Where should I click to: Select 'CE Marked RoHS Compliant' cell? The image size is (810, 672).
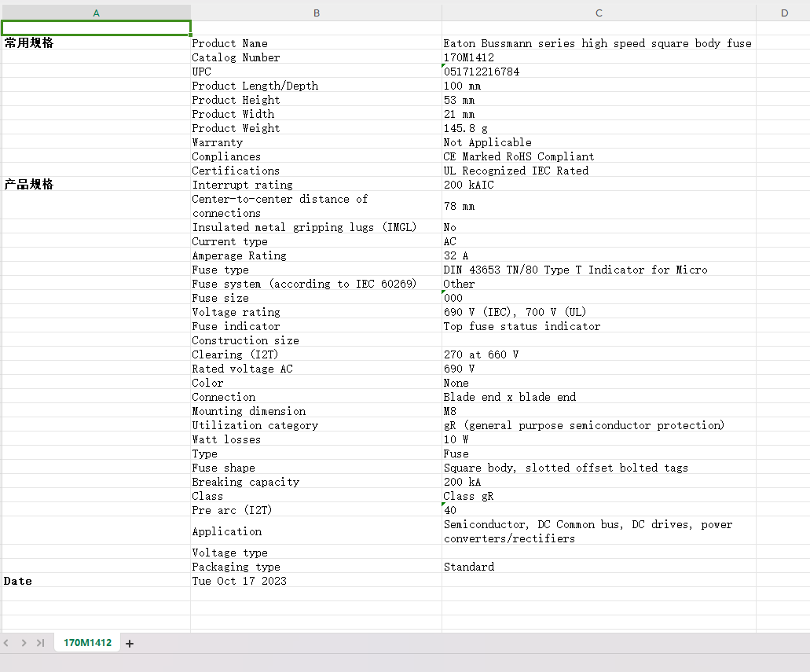599,156
